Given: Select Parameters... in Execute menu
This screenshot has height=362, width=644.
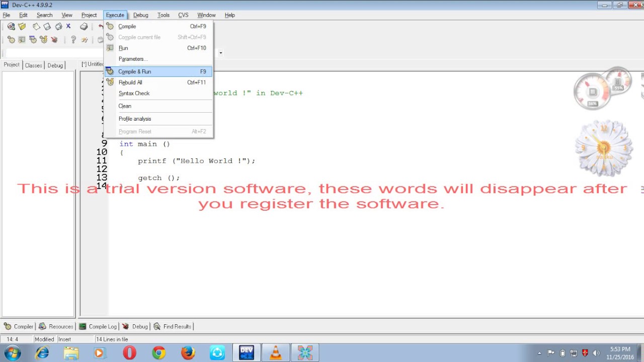Looking at the screenshot, I should 159,59.
